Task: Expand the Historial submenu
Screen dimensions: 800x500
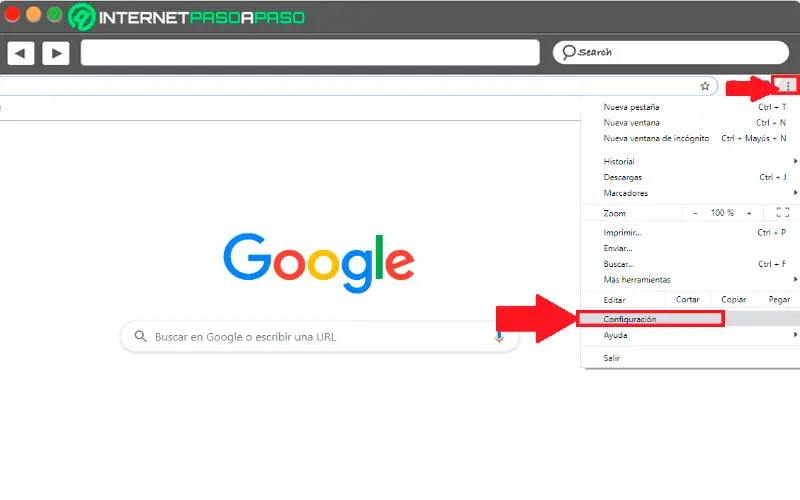Action: click(691, 161)
